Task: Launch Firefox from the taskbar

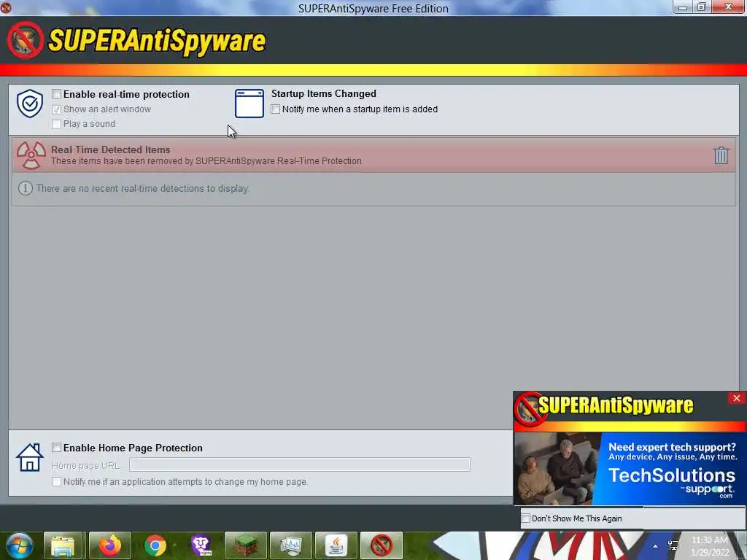Action: click(109, 545)
